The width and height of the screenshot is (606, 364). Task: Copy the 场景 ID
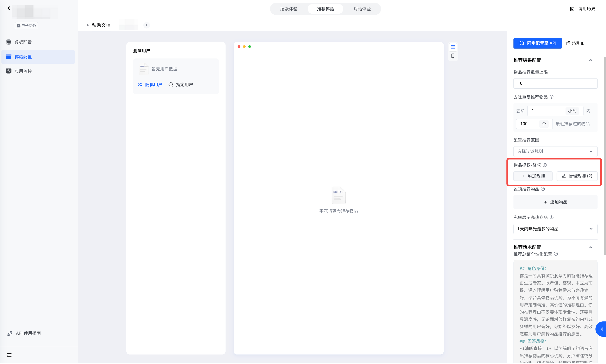coord(575,43)
